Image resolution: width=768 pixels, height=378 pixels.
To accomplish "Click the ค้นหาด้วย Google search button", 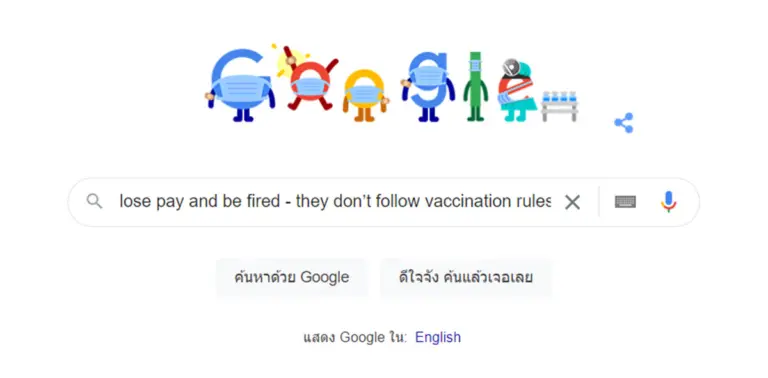I will tap(291, 278).
